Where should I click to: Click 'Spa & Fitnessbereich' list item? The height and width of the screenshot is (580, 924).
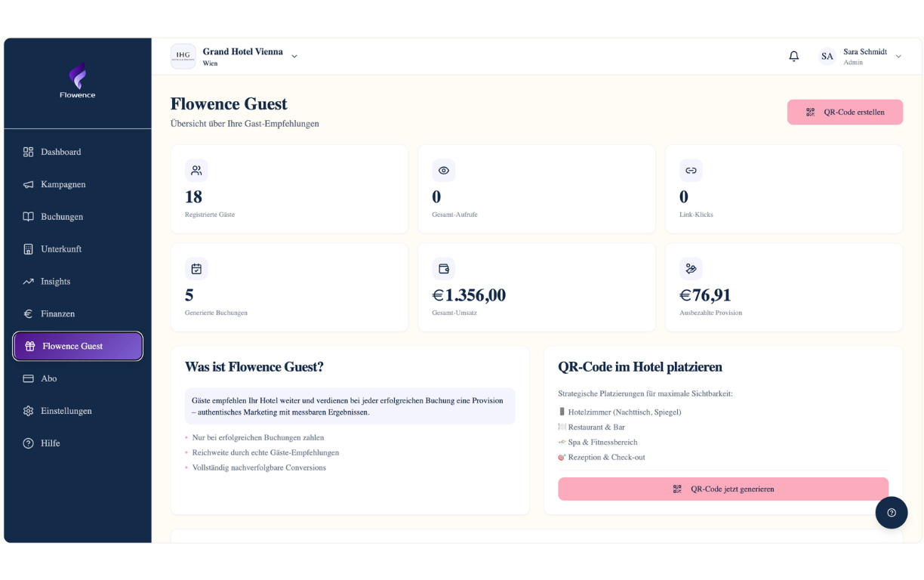[x=598, y=443]
